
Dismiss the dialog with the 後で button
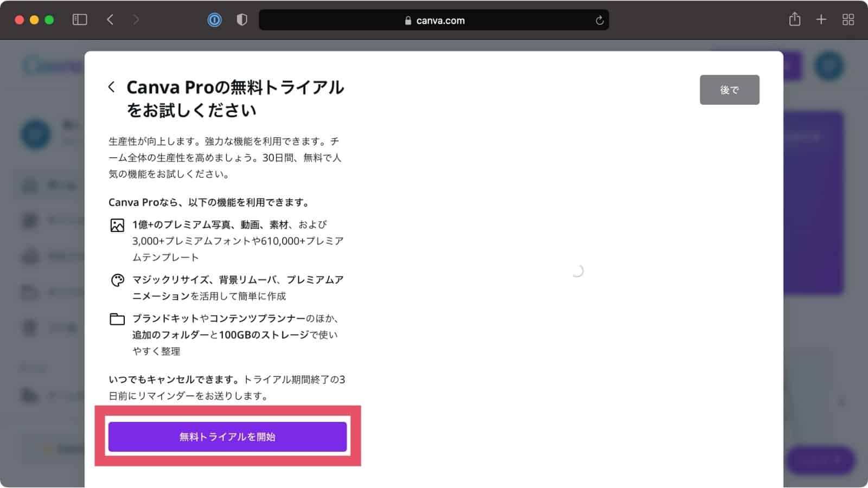click(729, 90)
